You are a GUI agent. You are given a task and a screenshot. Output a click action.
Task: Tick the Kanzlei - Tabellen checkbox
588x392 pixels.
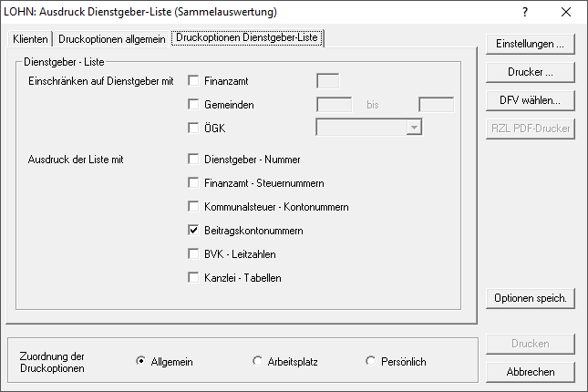tap(193, 278)
